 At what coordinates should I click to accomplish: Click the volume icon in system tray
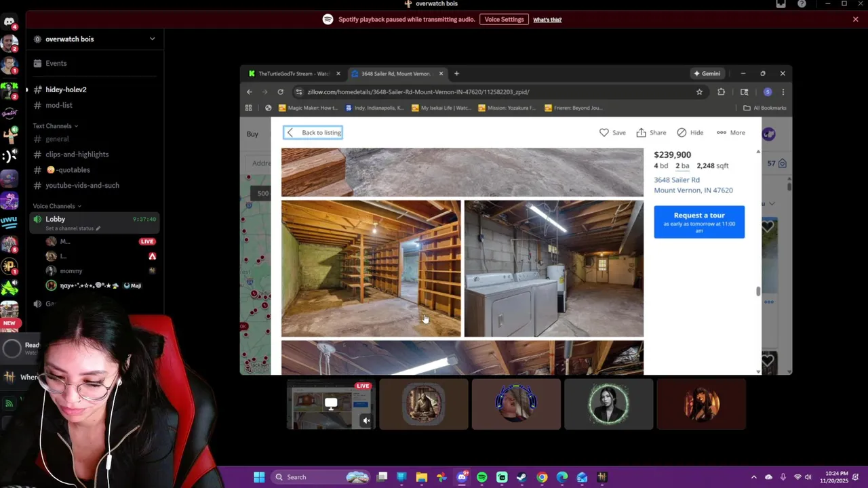(x=808, y=477)
